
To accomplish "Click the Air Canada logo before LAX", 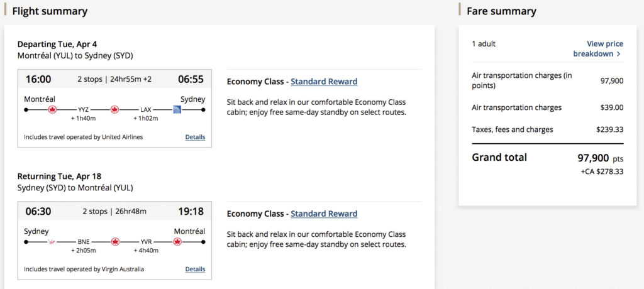I will 114,109.
